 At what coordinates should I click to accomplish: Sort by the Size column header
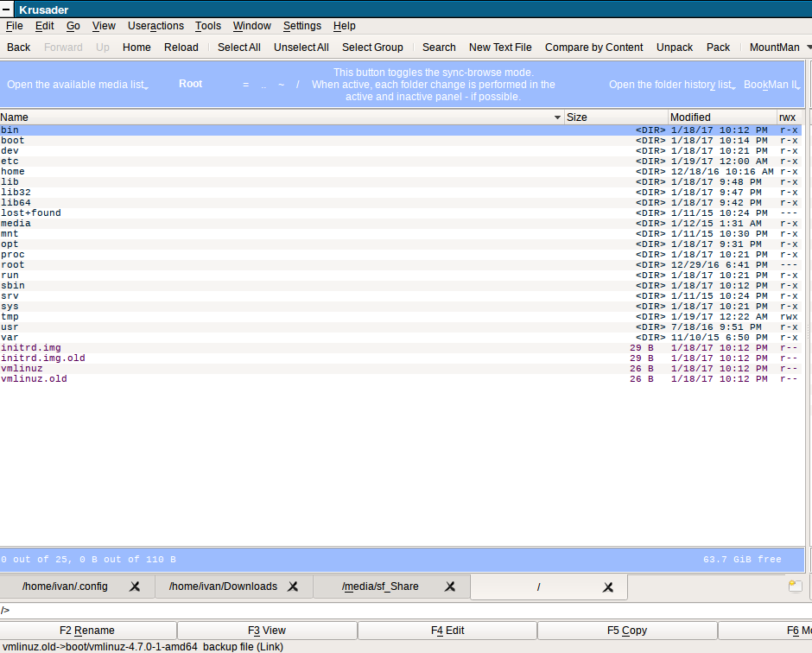click(x=616, y=117)
